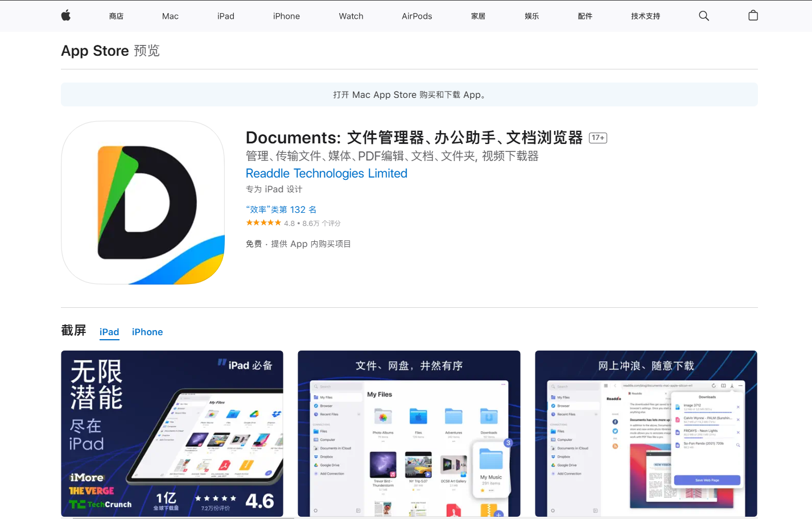Open the AirPods navigation item
812x519 pixels.
click(417, 16)
